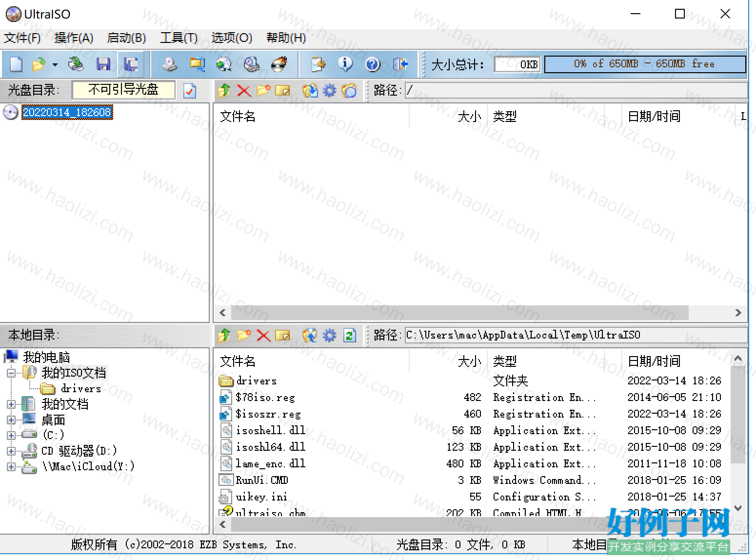The image size is (756, 560).
Task: Click the 大小总计 size field showing 0KB
Action: tap(517, 64)
